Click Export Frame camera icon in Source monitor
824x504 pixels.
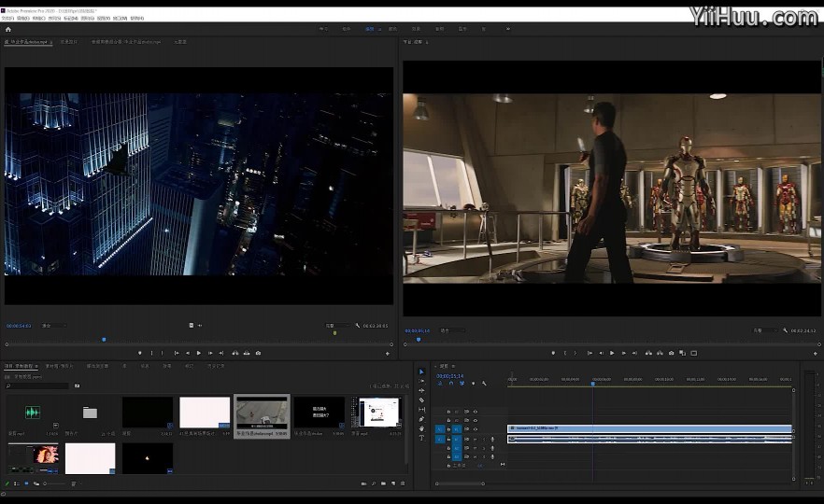258,354
